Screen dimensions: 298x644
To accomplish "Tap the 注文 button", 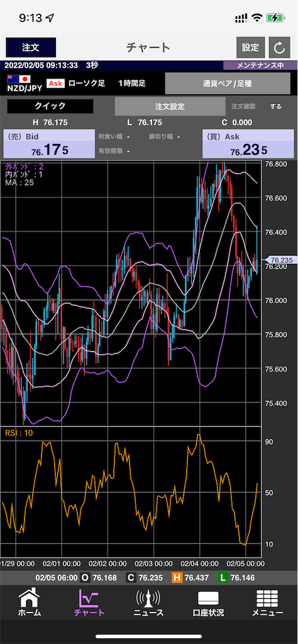I will click(31, 47).
